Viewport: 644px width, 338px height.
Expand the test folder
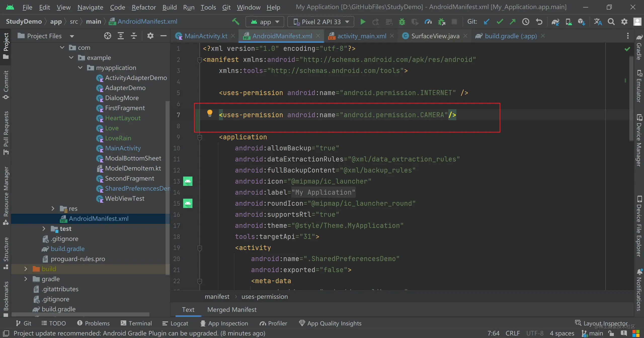pyautogui.click(x=44, y=229)
